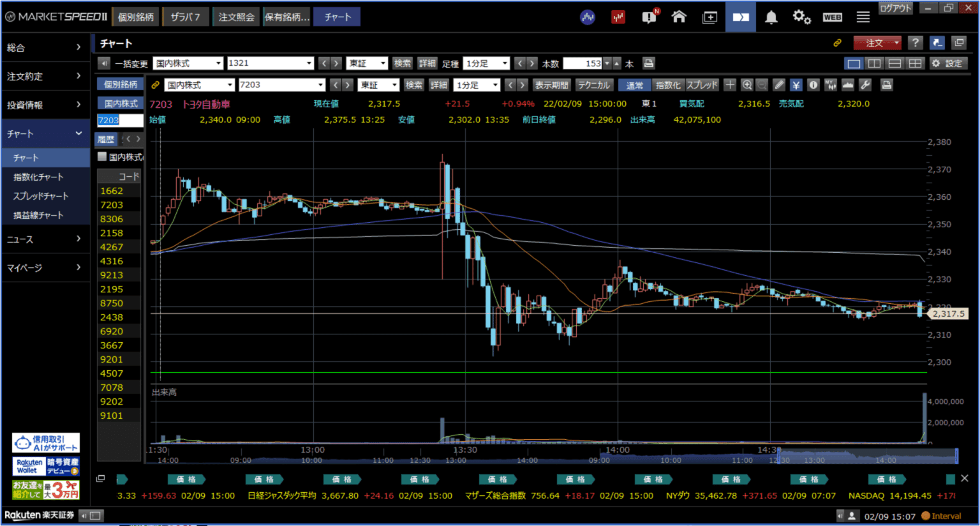Toggle the bottom status bar panel icon

(92, 515)
